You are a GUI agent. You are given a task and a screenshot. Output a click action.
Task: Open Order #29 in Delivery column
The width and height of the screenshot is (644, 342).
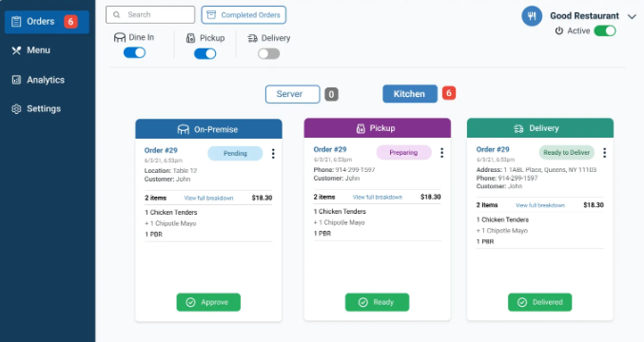pos(493,150)
